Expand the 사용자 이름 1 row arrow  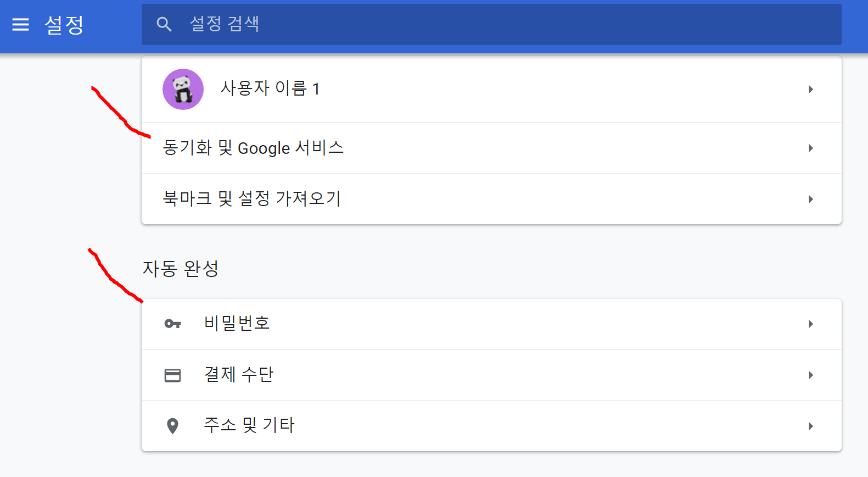click(x=811, y=89)
